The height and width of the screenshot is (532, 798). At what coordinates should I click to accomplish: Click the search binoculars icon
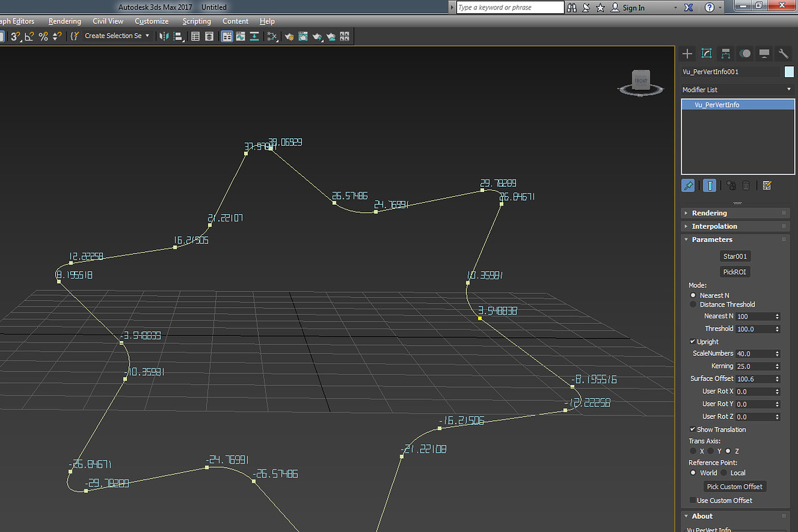573,7
